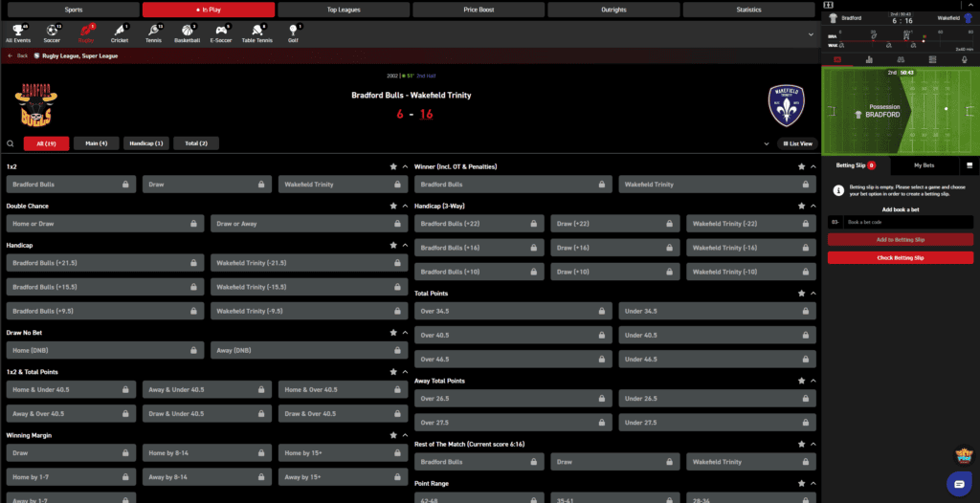Open the live pitch tracker view icon

pyautogui.click(x=836, y=60)
